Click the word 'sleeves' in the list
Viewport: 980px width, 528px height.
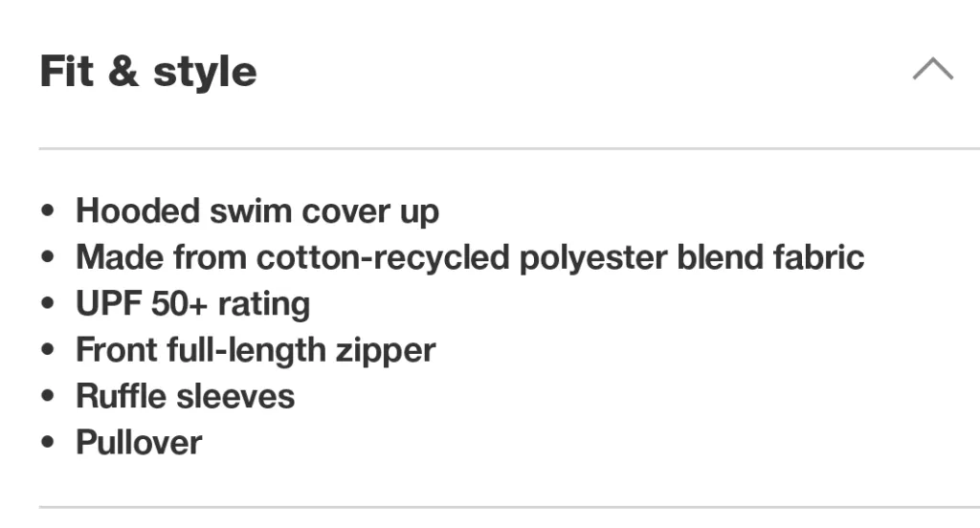[x=239, y=396]
